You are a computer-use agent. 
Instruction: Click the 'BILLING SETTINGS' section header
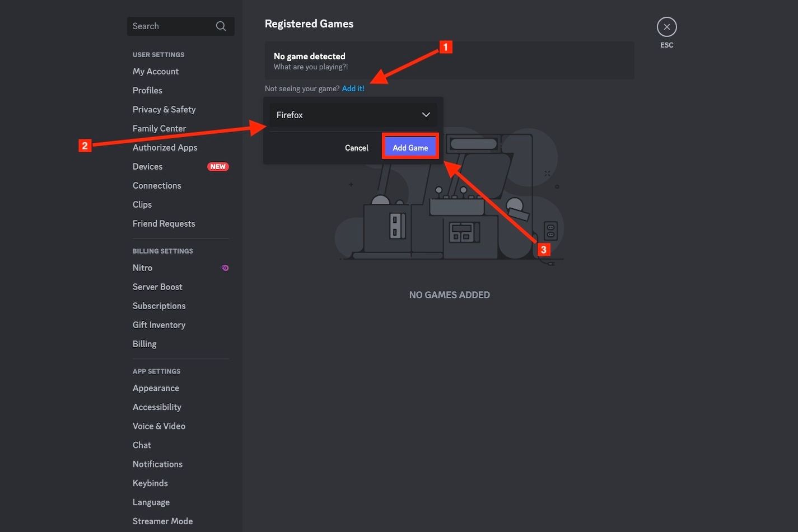pos(163,251)
